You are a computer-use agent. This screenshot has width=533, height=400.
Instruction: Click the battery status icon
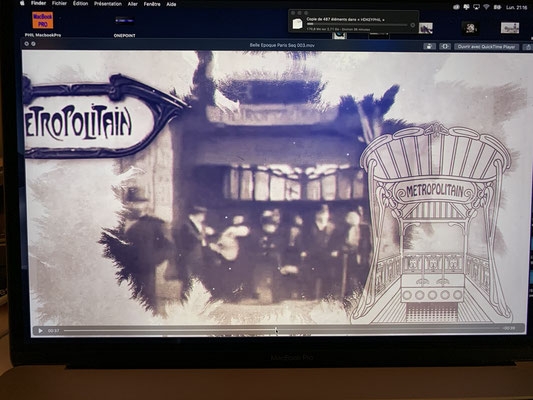[x=497, y=7]
